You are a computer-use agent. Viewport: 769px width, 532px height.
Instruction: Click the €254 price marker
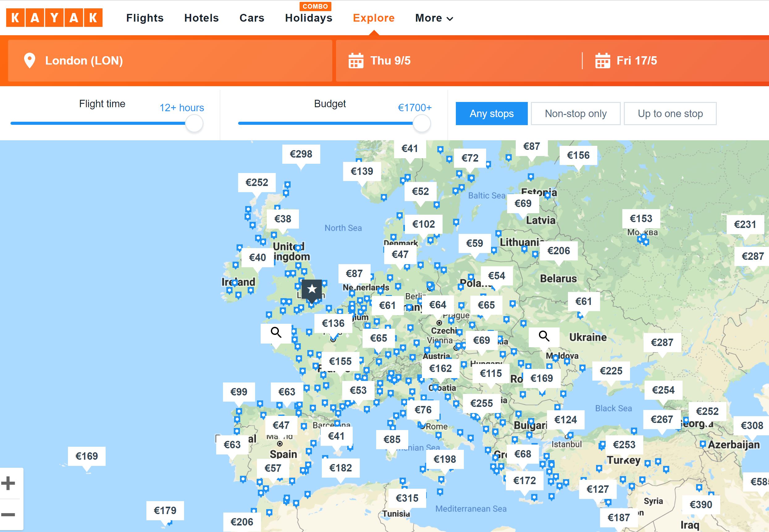tap(663, 390)
